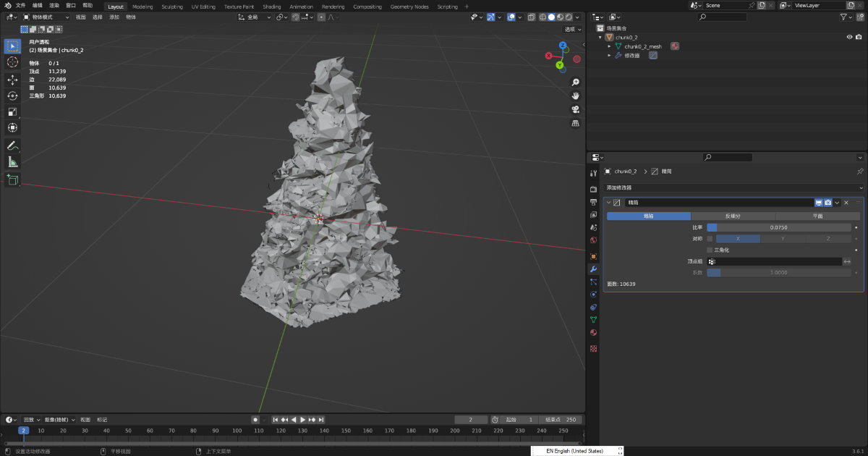The image size is (868, 456).
Task: Open the wrench Modifier properties tab
Action: [594, 269]
